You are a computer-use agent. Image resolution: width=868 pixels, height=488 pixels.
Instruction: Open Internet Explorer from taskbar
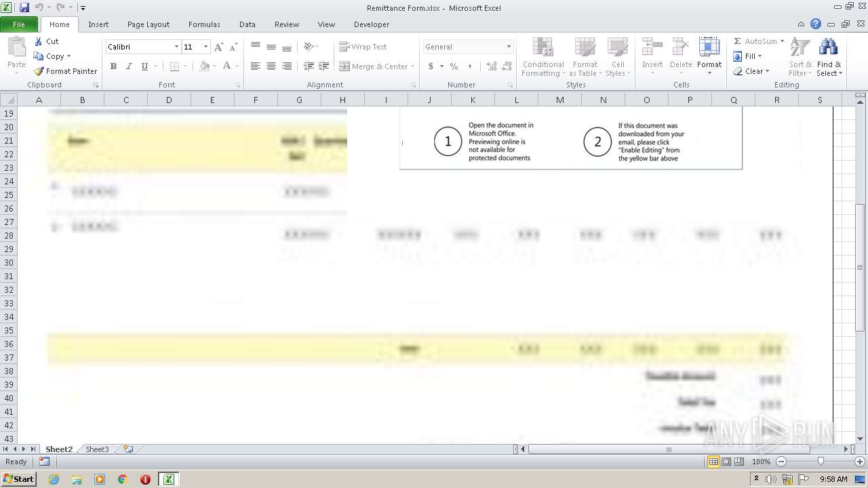54,479
